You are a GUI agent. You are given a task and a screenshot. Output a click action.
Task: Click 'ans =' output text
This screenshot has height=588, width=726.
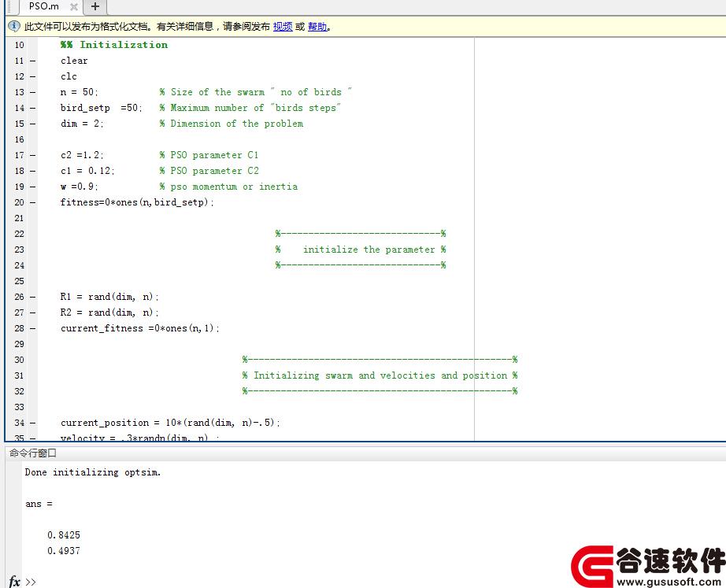pos(39,504)
